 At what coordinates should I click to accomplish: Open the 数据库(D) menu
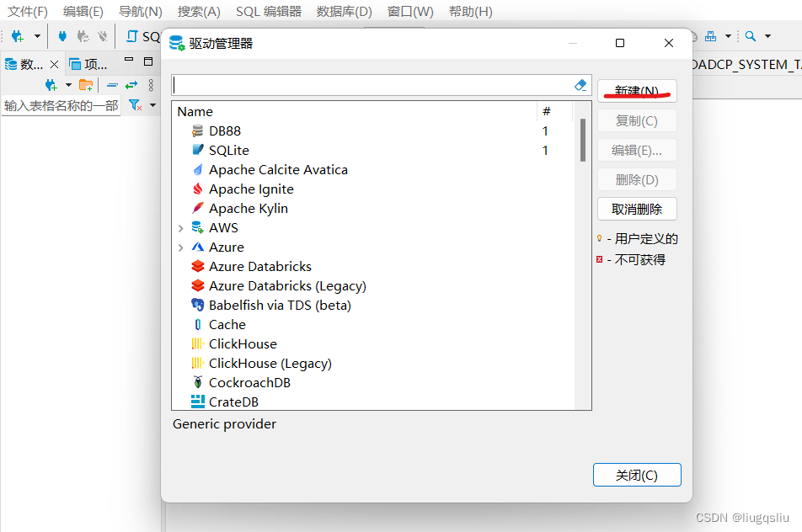(345, 11)
